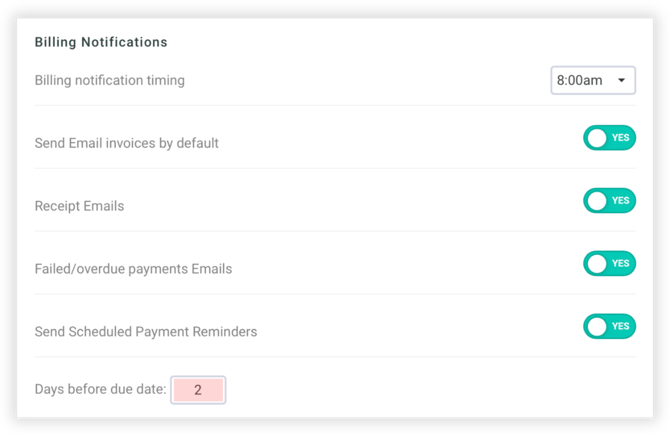Screen dimensions: 670x435
Task: Open the 8:00am billing timing dropdown
Action: (x=592, y=80)
